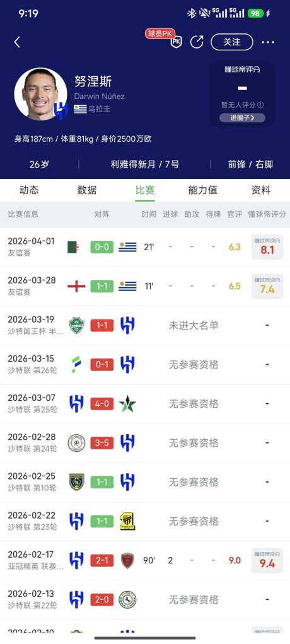Tap England flag in 2026-03-28 match
Viewport: 290px width, 644px height.
coord(76,286)
